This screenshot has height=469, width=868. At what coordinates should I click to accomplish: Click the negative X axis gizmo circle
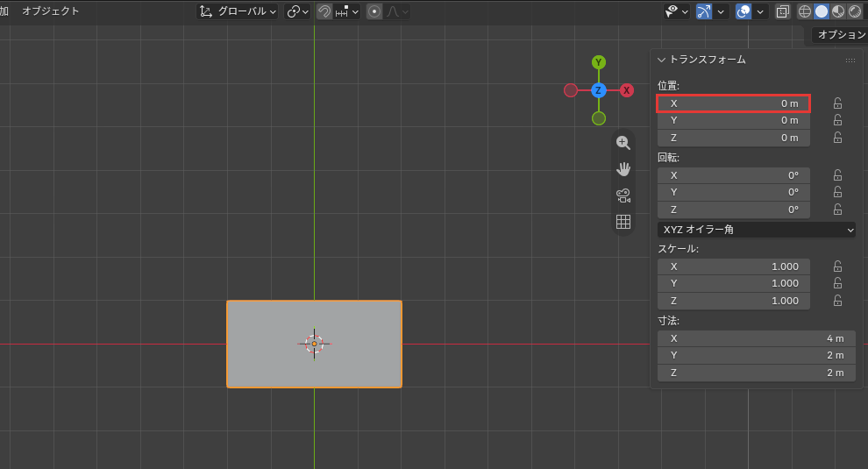pyautogui.click(x=570, y=90)
